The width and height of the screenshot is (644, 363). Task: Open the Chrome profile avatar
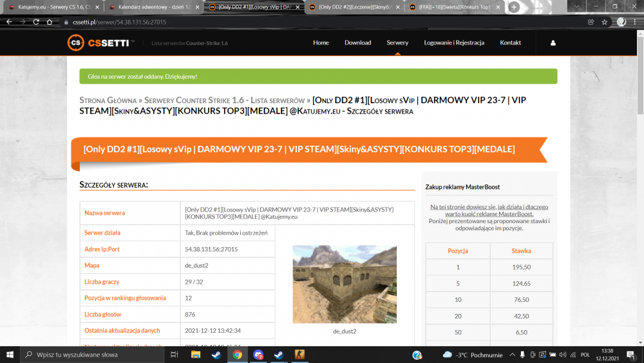(x=621, y=22)
